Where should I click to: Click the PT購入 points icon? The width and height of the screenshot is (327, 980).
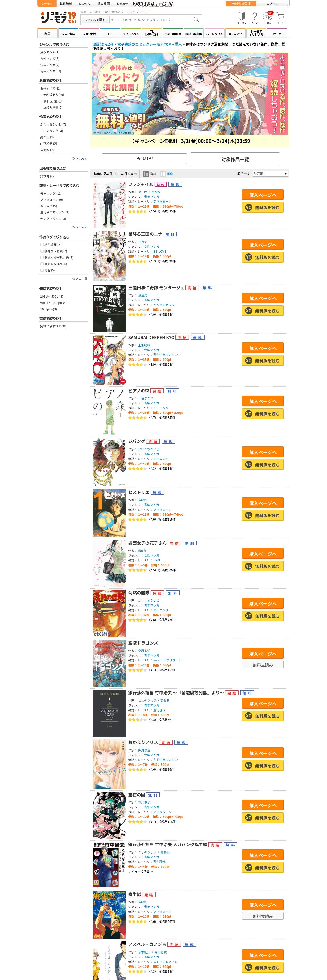point(267,18)
